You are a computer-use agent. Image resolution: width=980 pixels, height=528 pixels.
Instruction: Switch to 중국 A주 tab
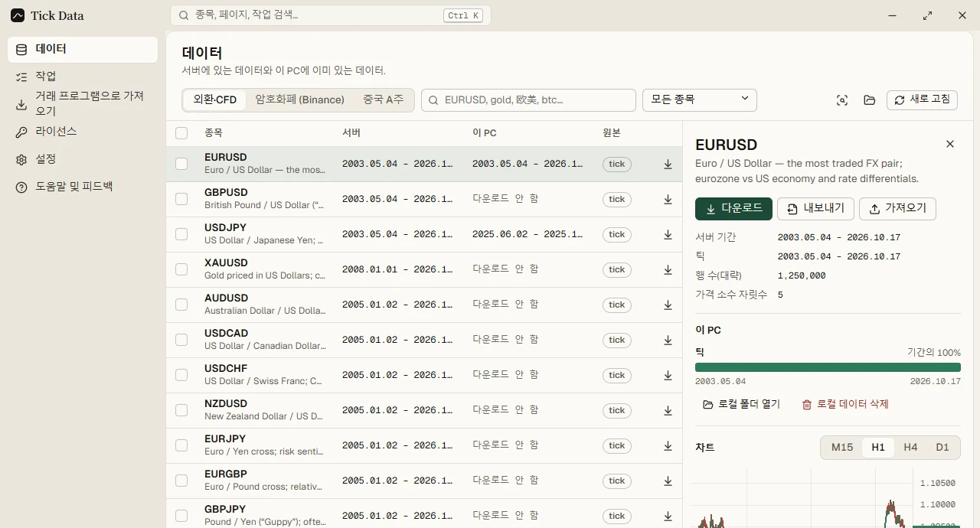(x=383, y=100)
